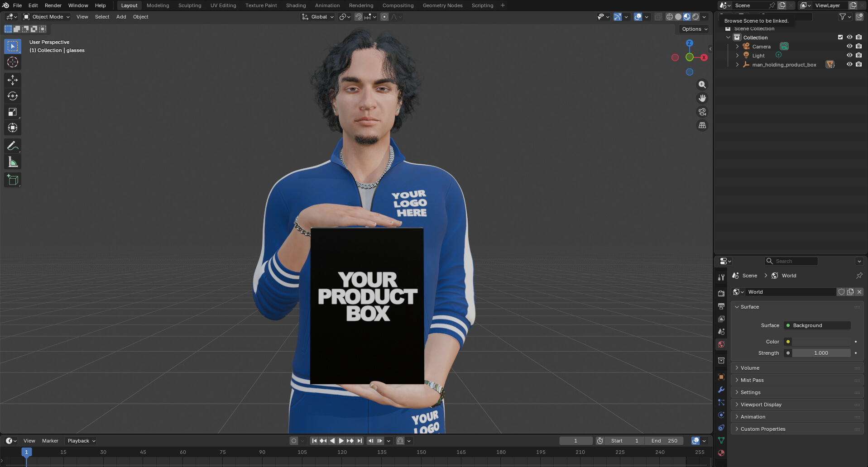
Task: Toggle show overlays button in header
Action: point(638,17)
